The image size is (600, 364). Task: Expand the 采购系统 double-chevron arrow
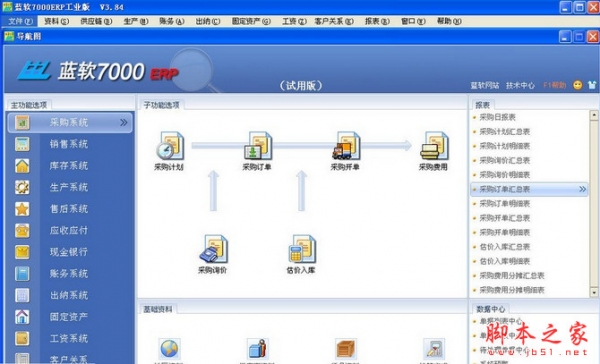[x=124, y=122]
